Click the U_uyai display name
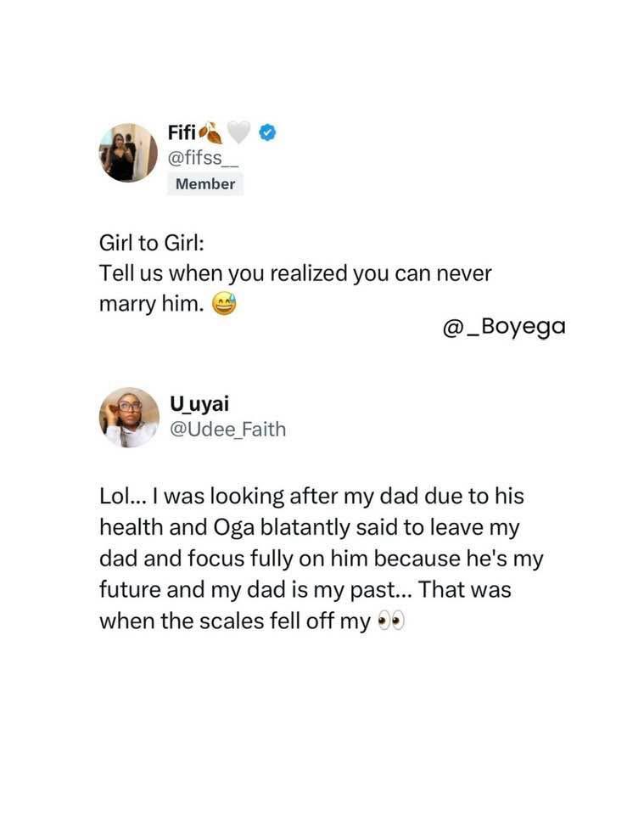The image size is (644, 815). (198, 404)
